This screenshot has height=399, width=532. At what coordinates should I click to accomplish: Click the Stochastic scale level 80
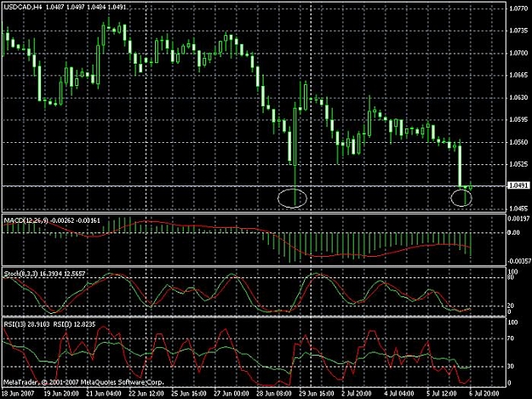coord(511,277)
